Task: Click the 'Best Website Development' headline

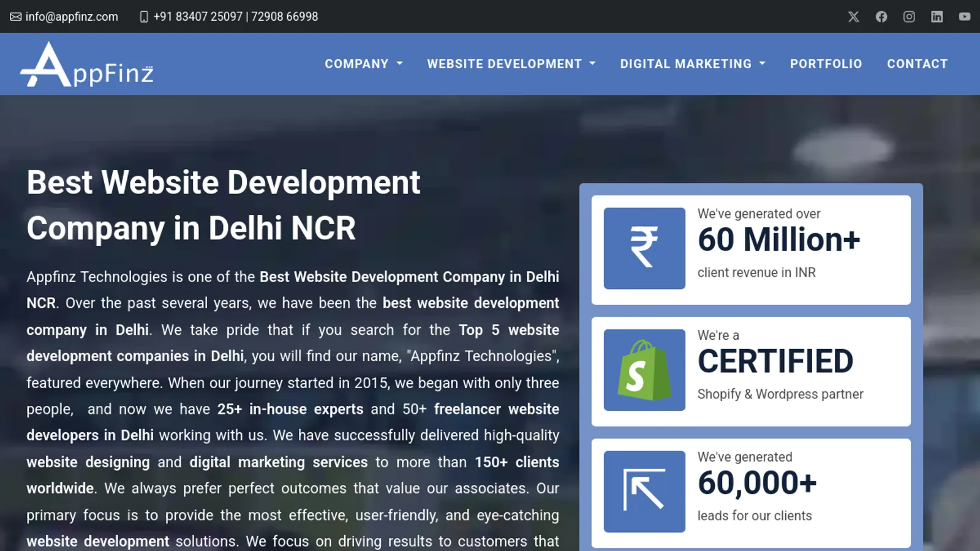Action: (224, 182)
